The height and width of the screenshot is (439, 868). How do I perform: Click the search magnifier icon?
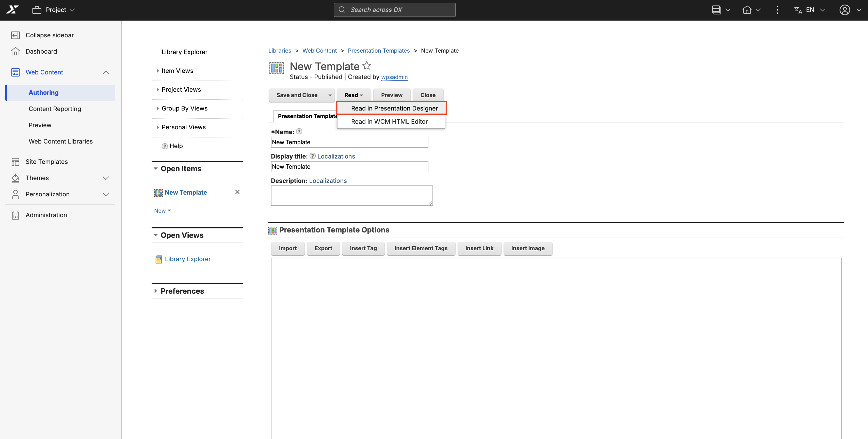pos(342,10)
